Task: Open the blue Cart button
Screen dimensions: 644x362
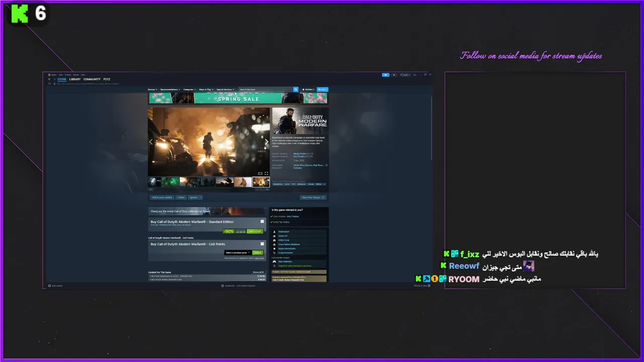Action: (323, 89)
